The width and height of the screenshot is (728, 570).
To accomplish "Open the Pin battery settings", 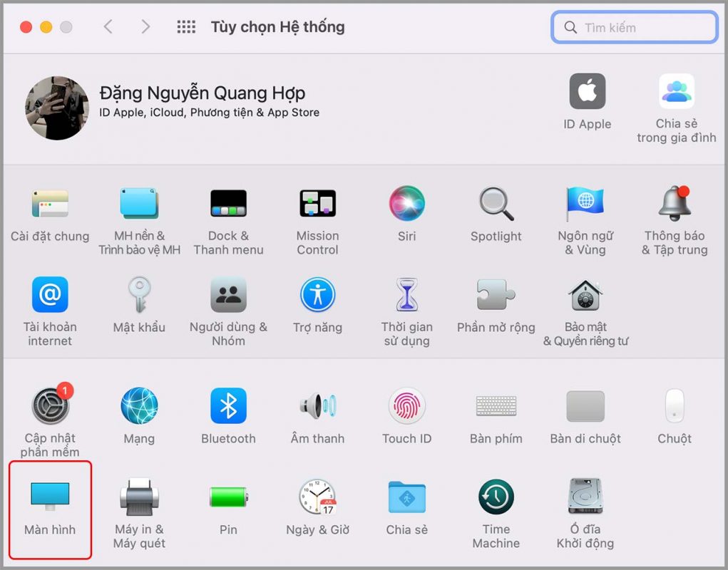I will [228, 497].
